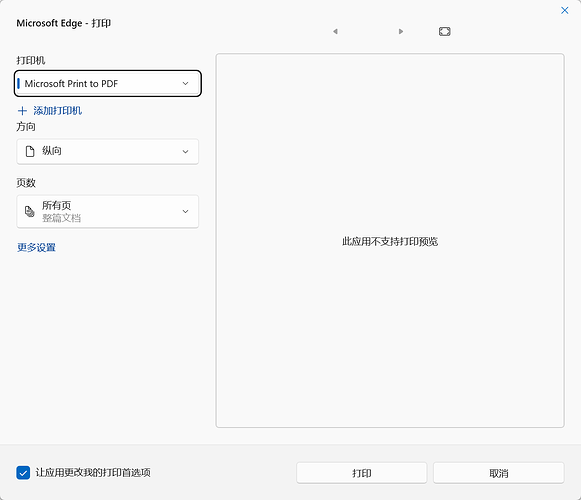Click the fit-to-page preview icon

click(x=445, y=32)
